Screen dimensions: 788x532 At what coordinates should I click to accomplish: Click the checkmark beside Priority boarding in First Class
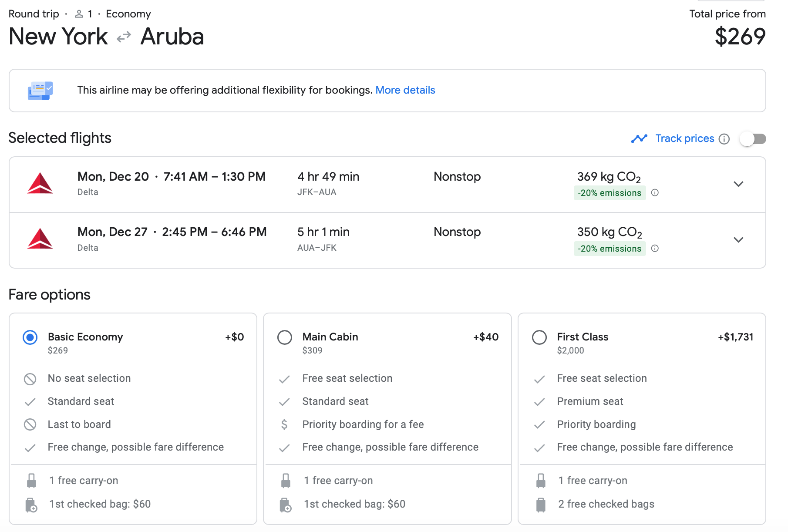(539, 425)
